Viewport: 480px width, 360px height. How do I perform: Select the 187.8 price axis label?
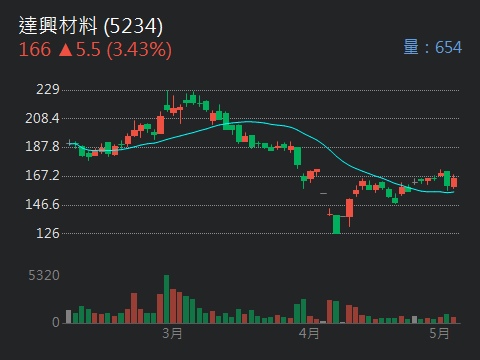click(x=42, y=146)
